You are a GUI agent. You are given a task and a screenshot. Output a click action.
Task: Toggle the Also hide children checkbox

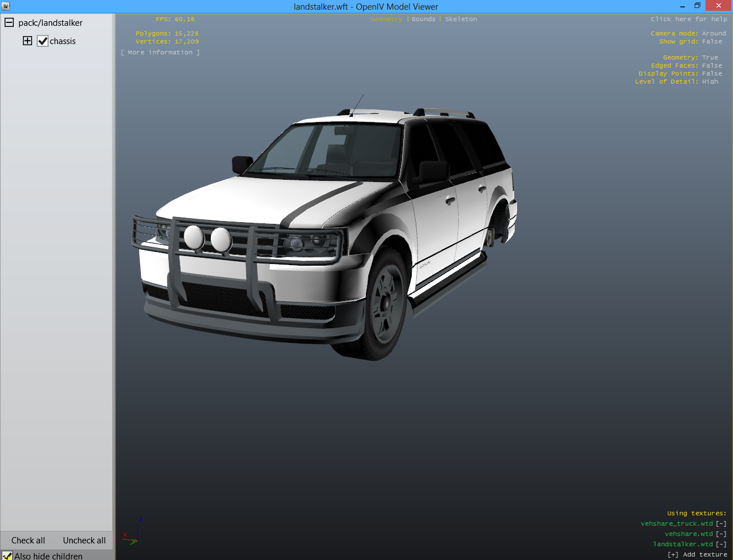[7, 555]
